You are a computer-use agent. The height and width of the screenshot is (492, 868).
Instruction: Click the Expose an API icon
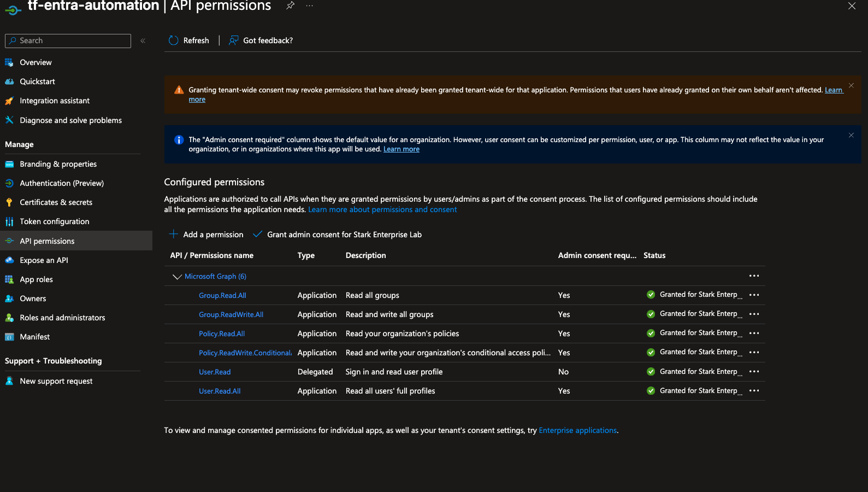[x=9, y=260]
